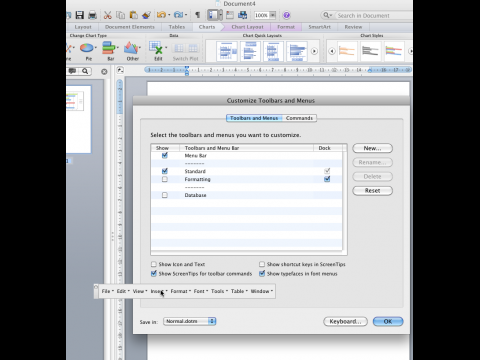Image resolution: width=480 pixels, height=360 pixels.
Task: Open the Bar chart dropdown arrow
Action: 118,48
